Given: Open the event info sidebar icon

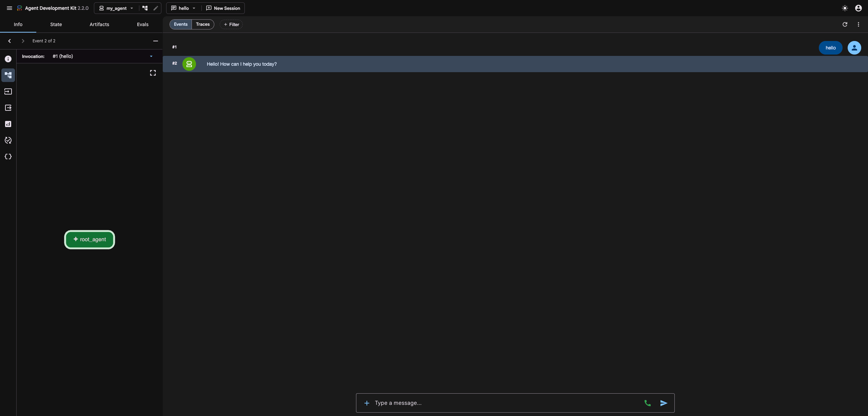Looking at the screenshot, I should point(8,59).
